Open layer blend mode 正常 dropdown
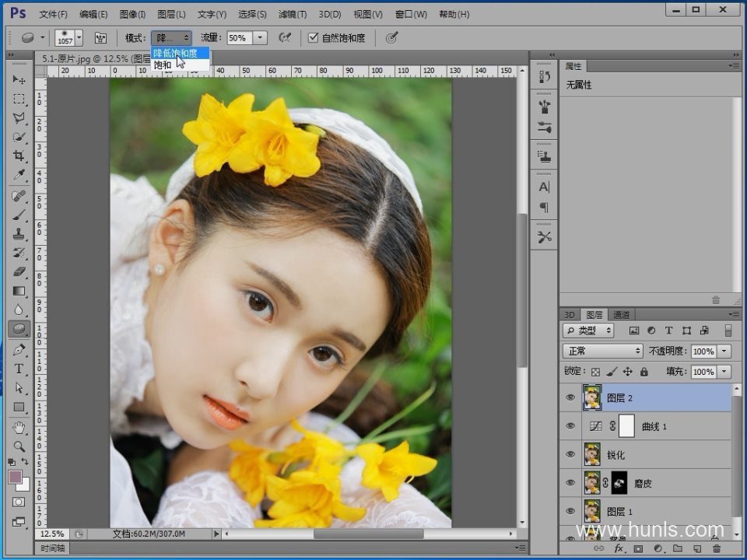Viewport: 747px width, 560px height. [x=602, y=351]
